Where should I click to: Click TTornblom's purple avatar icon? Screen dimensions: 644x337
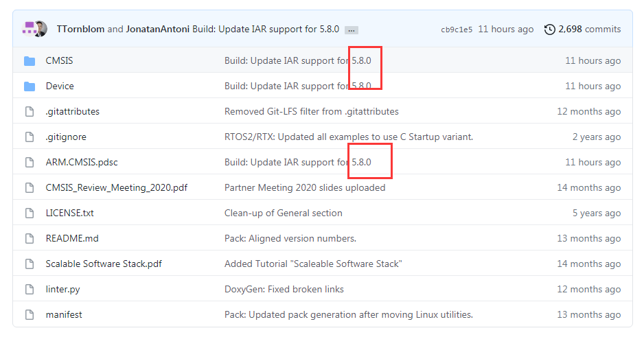pos(29,29)
